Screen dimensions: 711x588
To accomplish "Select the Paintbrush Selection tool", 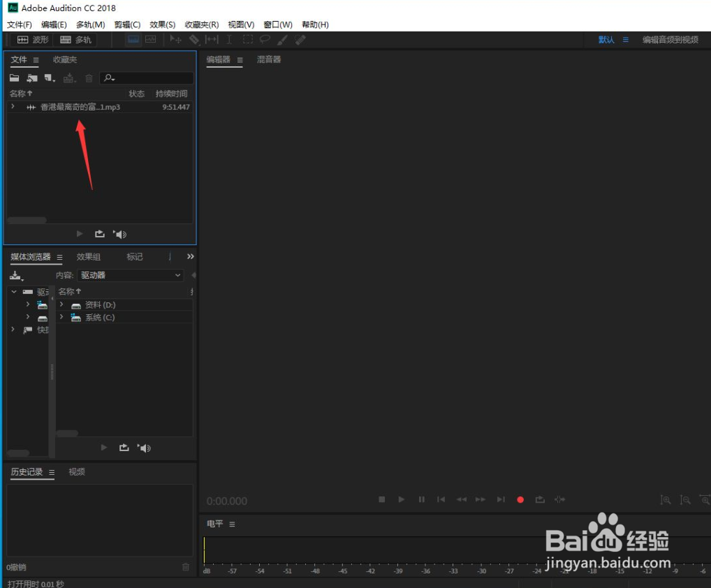I will [282, 39].
